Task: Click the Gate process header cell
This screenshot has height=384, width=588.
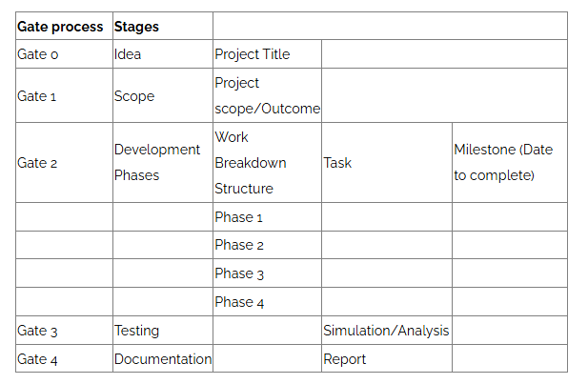Action: point(64,27)
